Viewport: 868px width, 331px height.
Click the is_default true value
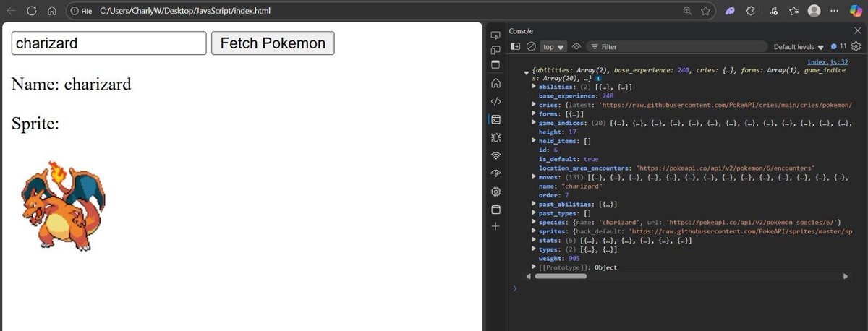(591, 159)
